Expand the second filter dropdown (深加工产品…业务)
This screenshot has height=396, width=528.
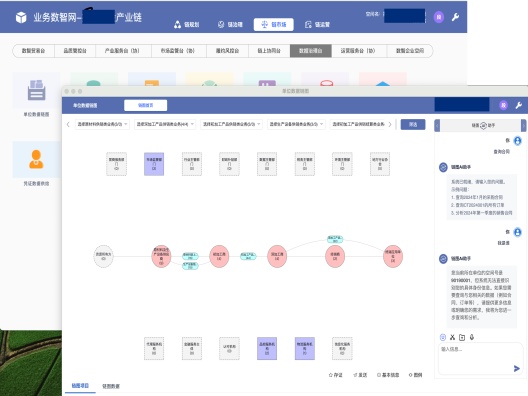(165, 124)
